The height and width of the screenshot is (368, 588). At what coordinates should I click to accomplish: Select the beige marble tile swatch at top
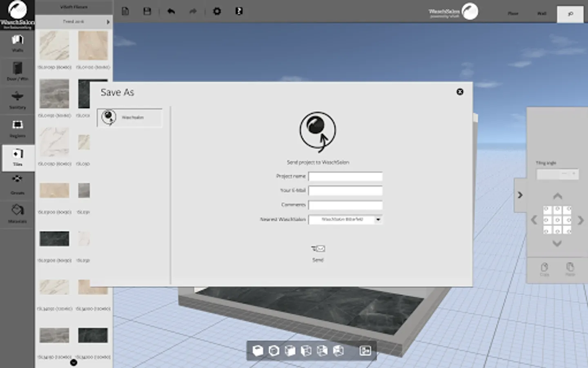point(93,46)
